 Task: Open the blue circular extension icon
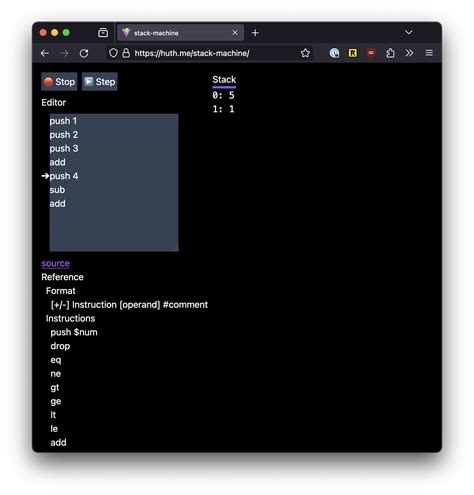[334, 53]
